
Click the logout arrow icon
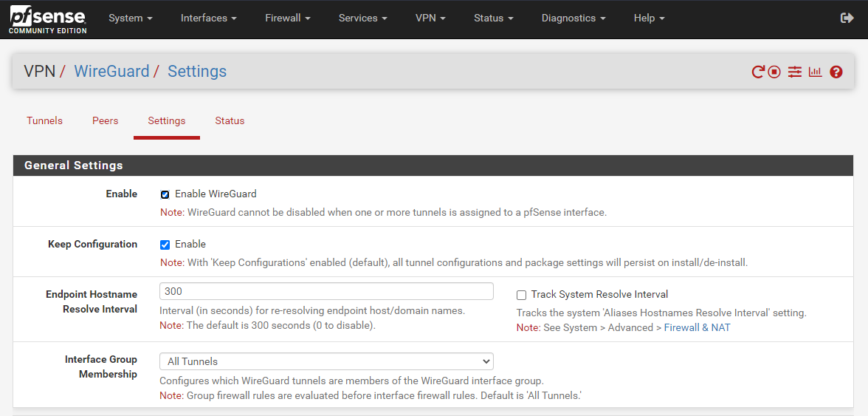[x=847, y=18]
